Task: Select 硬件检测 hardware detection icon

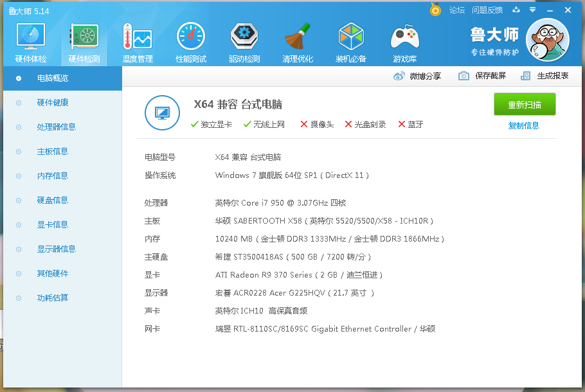Action: pyautogui.click(x=84, y=37)
